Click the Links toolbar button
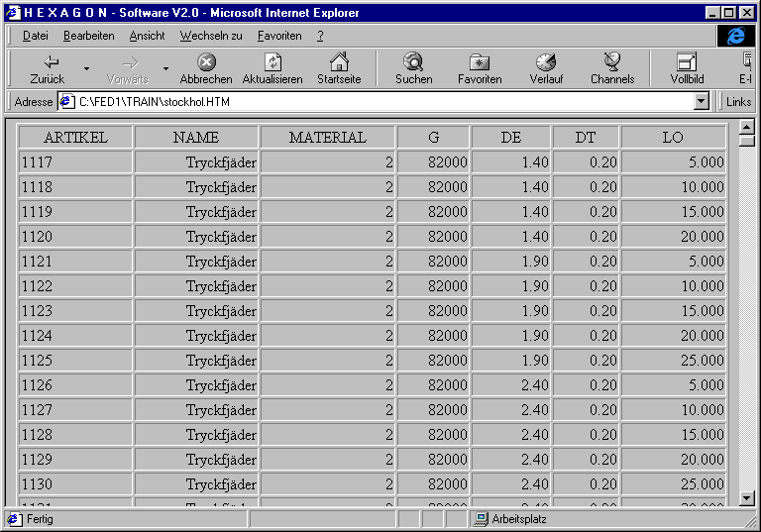This screenshot has height=532, width=761. 739,101
